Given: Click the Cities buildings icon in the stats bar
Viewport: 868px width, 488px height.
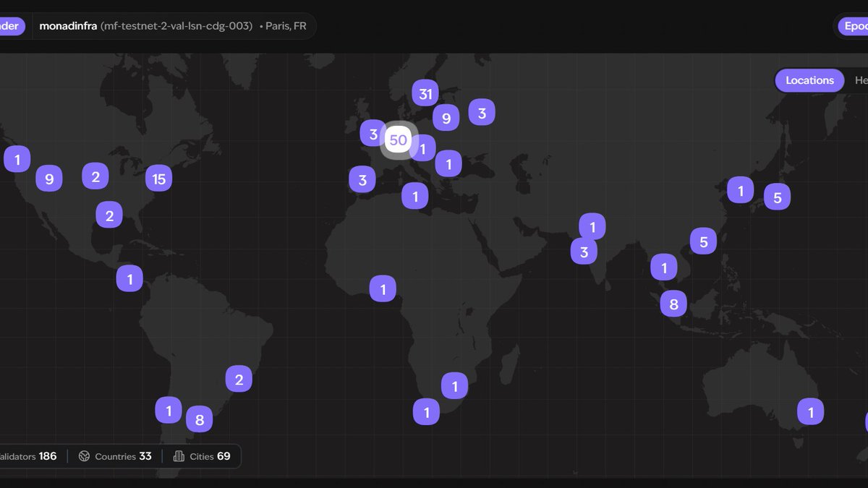Looking at the screenshot, I should point(178,455).
